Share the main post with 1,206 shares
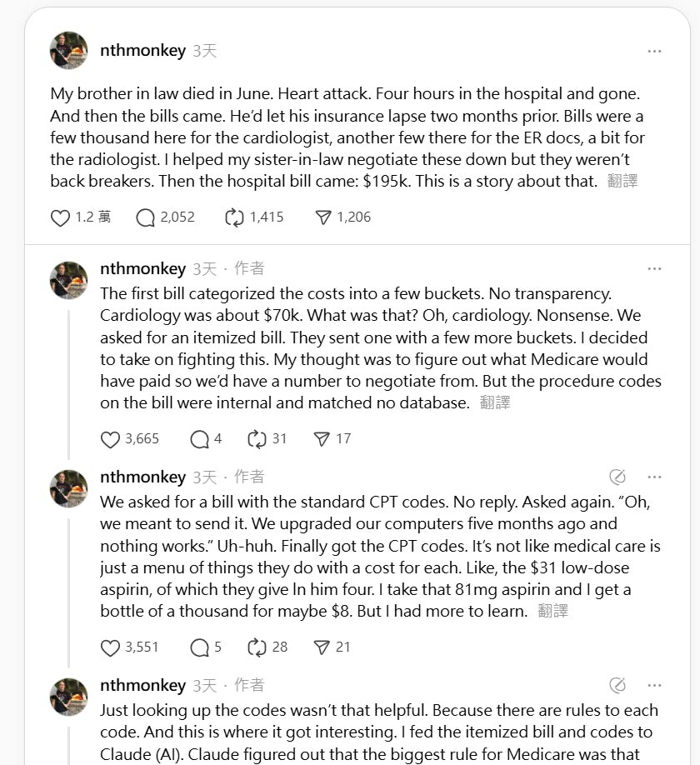Image resolution: width=700 pixels, height=765 pixels. point(323,217)
